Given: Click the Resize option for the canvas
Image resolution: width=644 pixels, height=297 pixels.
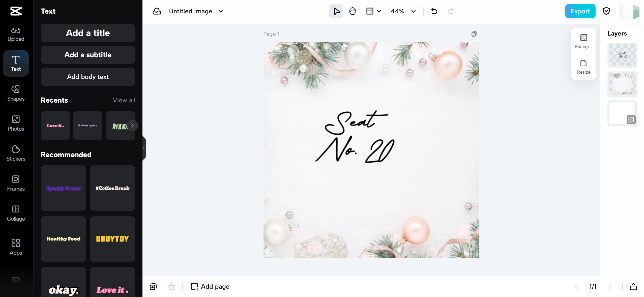Looking at the screenshot, I should coord(583,66).
